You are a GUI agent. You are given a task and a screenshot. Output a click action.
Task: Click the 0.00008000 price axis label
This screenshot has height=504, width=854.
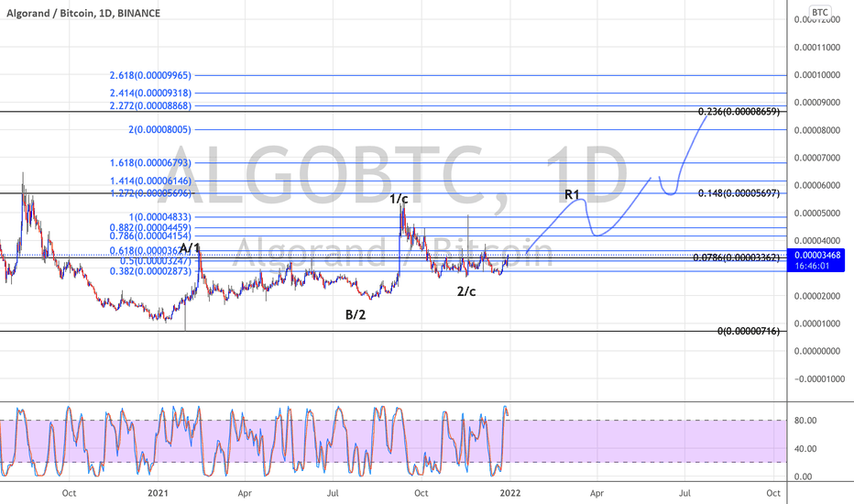coord(817,130)
